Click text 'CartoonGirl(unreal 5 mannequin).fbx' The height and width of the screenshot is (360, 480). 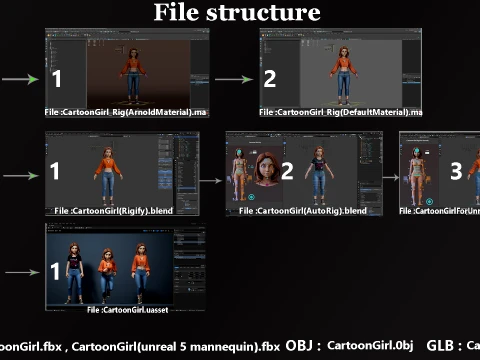176,347
